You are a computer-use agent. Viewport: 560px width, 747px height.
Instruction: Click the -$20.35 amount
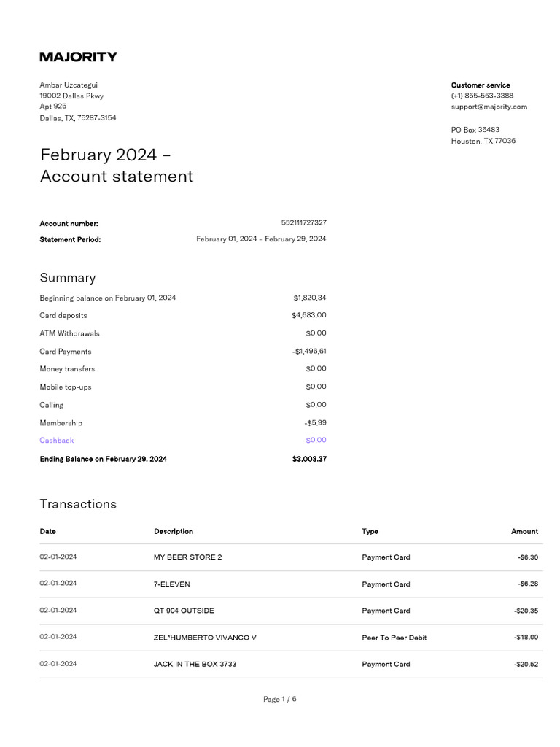point(526,611)
